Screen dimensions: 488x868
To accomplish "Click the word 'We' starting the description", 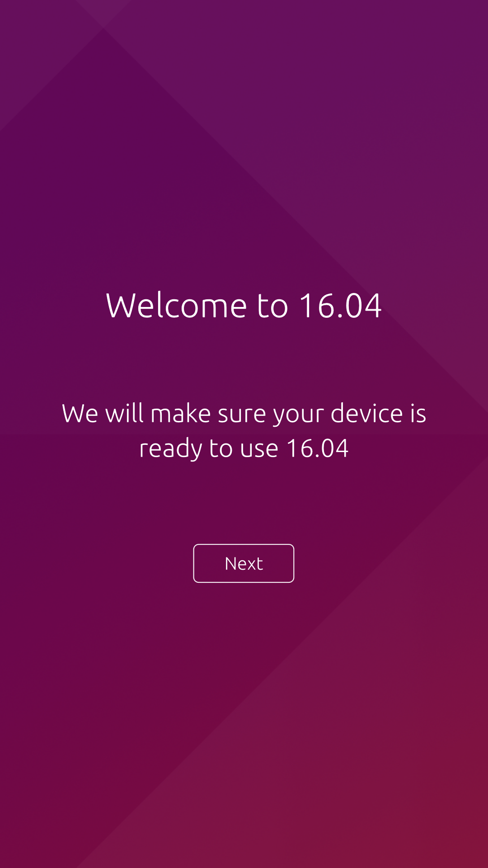I will pos(80,414).
